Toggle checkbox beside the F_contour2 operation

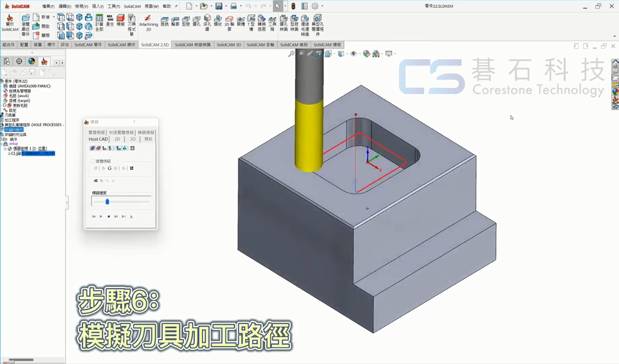14,154
